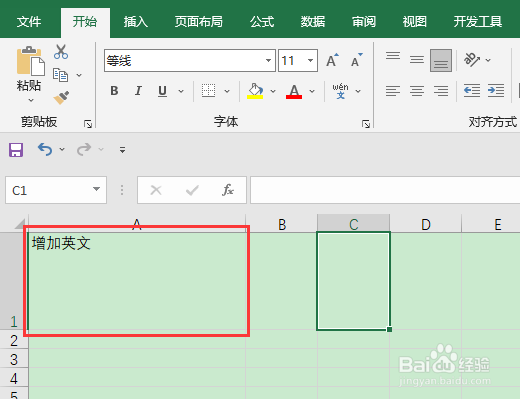The height and width of the screenshot is (399, 520).
Task: Select the Format Painter brush
Action: (61, 97)
